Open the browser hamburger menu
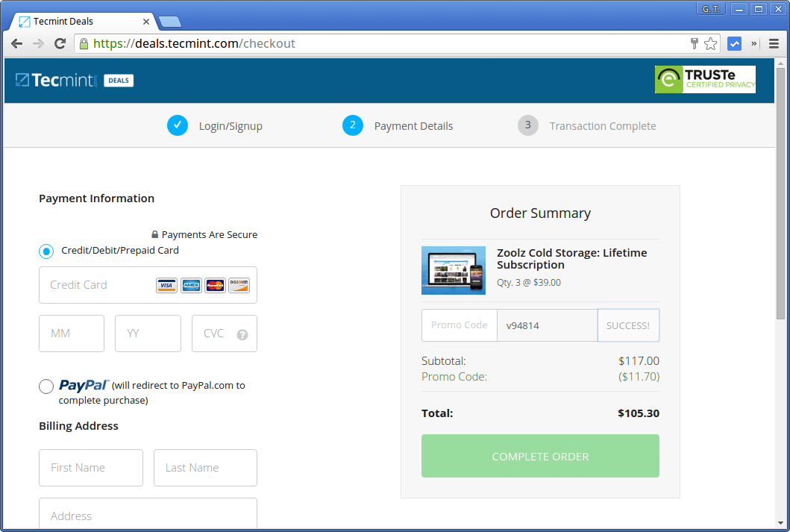Image resolution: width=790 pixels, height=532 pixels. (774, 43)
